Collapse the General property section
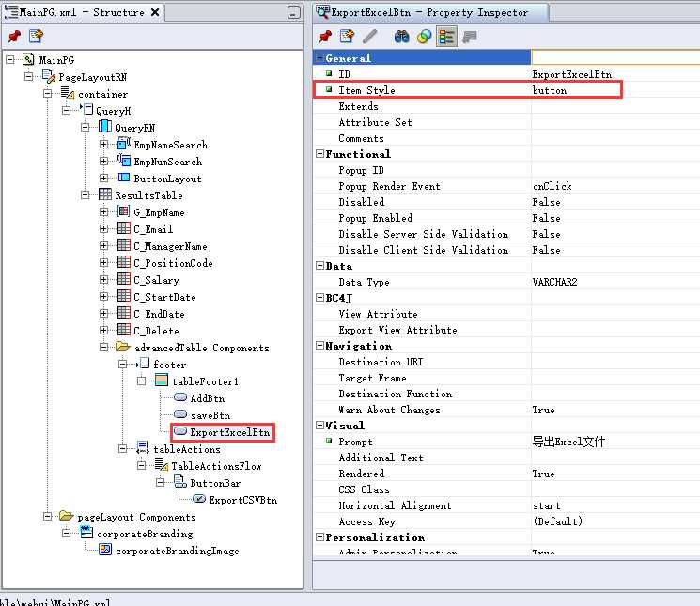The width and height of the screenshot is (700, 606). click(319, 57)
